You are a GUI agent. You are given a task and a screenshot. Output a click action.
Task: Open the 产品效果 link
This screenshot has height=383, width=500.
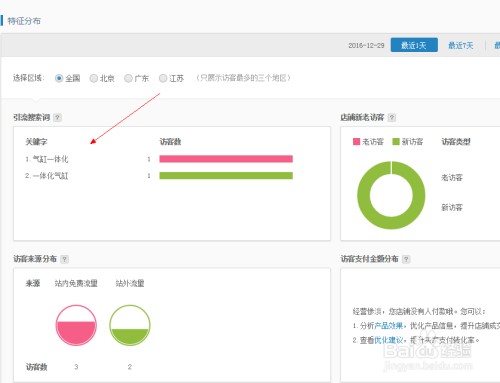(389, 326)
